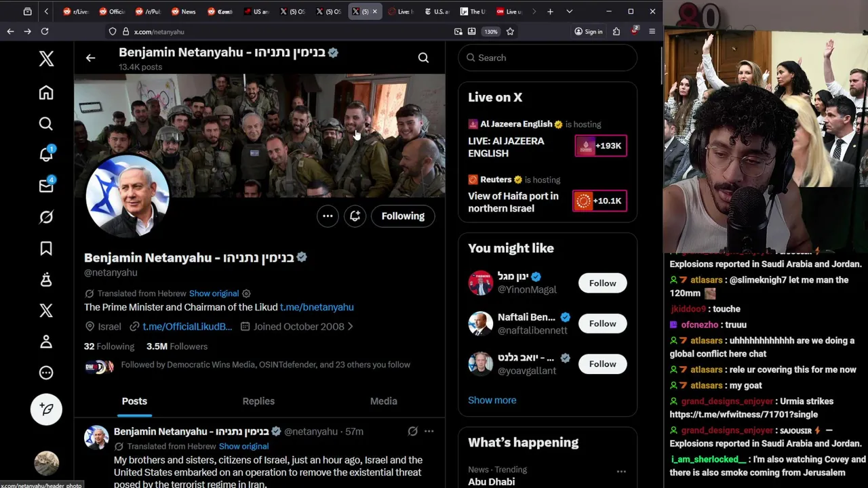Join the Reuters Haifa port live +10.1K

[x=599, y=201]
